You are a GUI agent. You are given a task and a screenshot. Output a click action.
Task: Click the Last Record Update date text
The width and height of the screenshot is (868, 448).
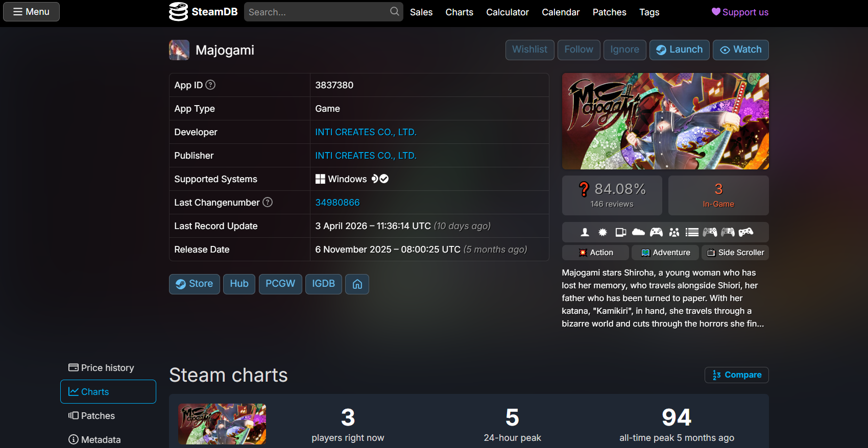(x=403, y=226)
